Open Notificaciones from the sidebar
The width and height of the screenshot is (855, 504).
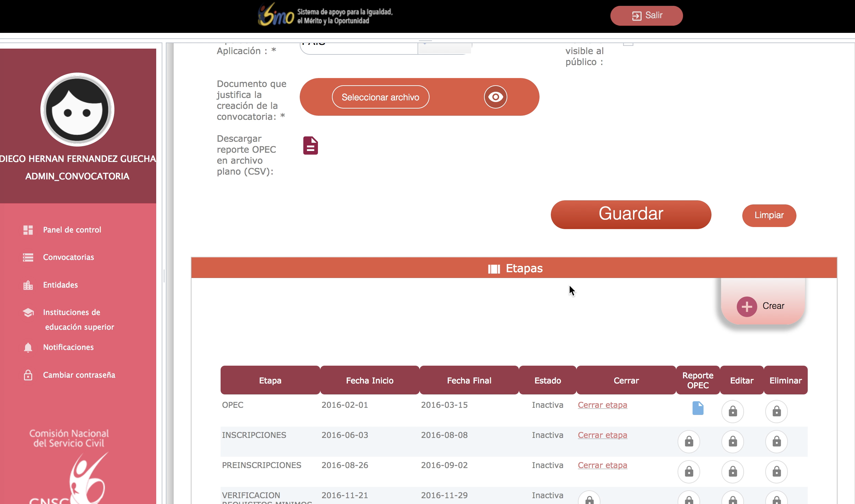coord(68,347)
